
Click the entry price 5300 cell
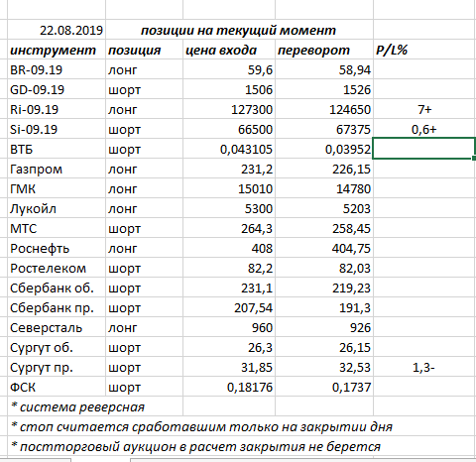(229, 208)
